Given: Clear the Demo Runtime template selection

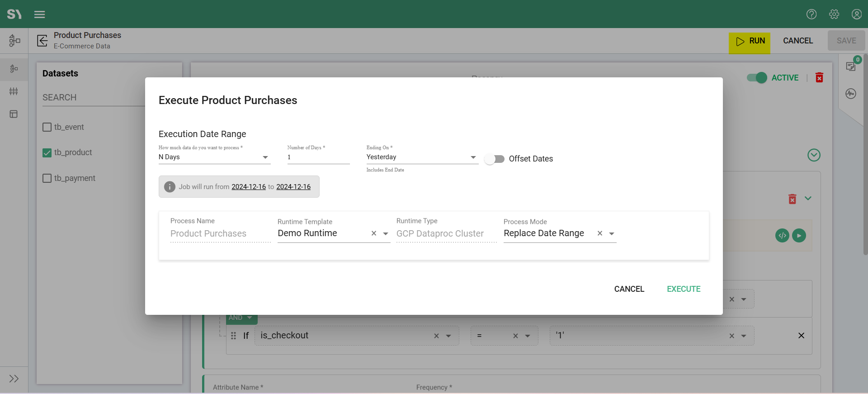Looking at the screenshot, I should (x=374, y=233).
